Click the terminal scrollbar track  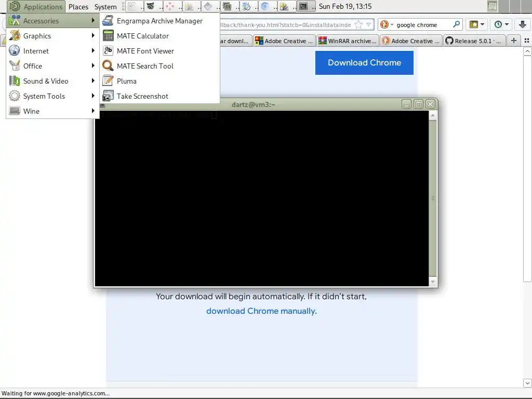pyautogui.click(x=433, y=198)
